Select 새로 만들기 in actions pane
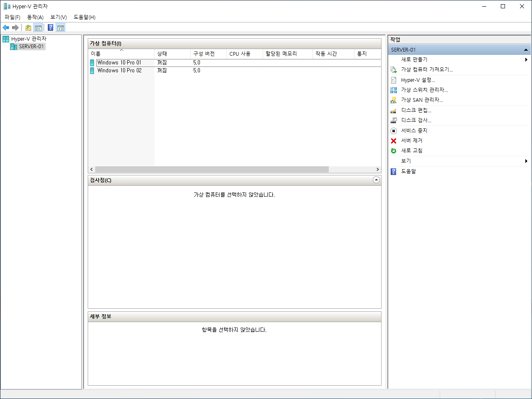532x399 pixels. [x=414, y=60]
